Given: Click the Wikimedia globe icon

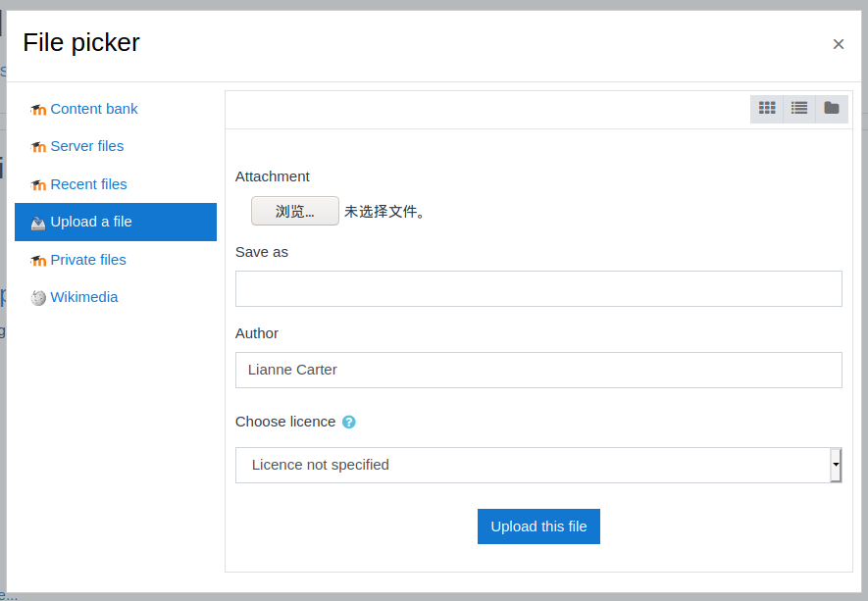Looking at the screenshot, I should [38, 298].
